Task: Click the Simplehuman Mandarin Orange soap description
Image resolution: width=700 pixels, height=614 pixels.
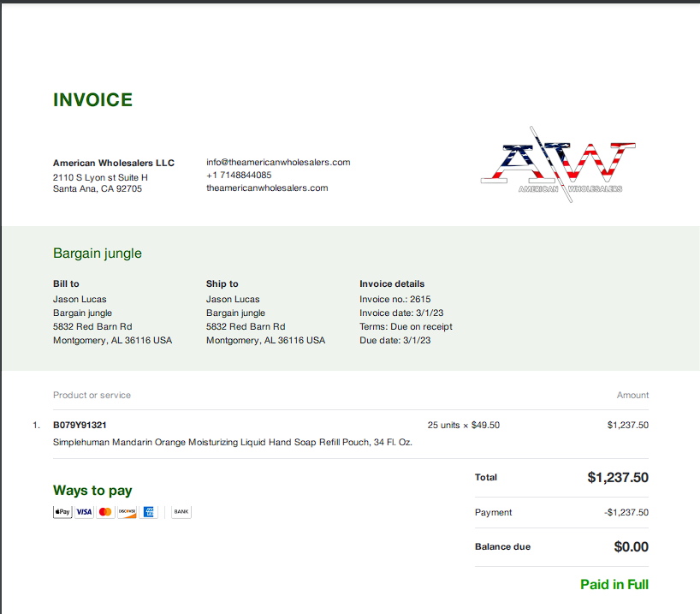Action: (x=233, y=443)
